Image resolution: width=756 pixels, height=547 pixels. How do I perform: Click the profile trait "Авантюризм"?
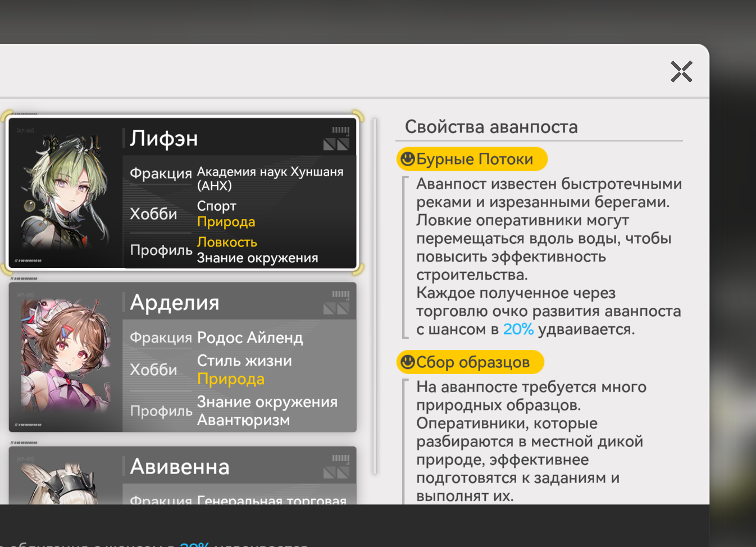coord(243,420)
